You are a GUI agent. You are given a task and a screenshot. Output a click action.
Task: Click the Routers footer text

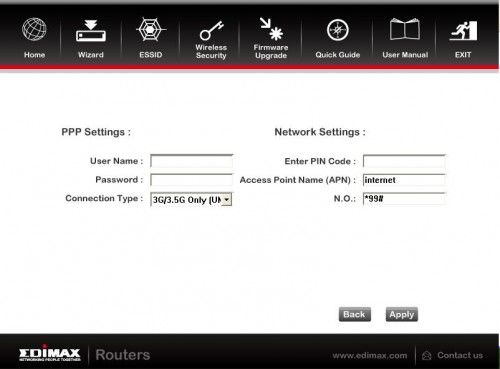point(123,355)
